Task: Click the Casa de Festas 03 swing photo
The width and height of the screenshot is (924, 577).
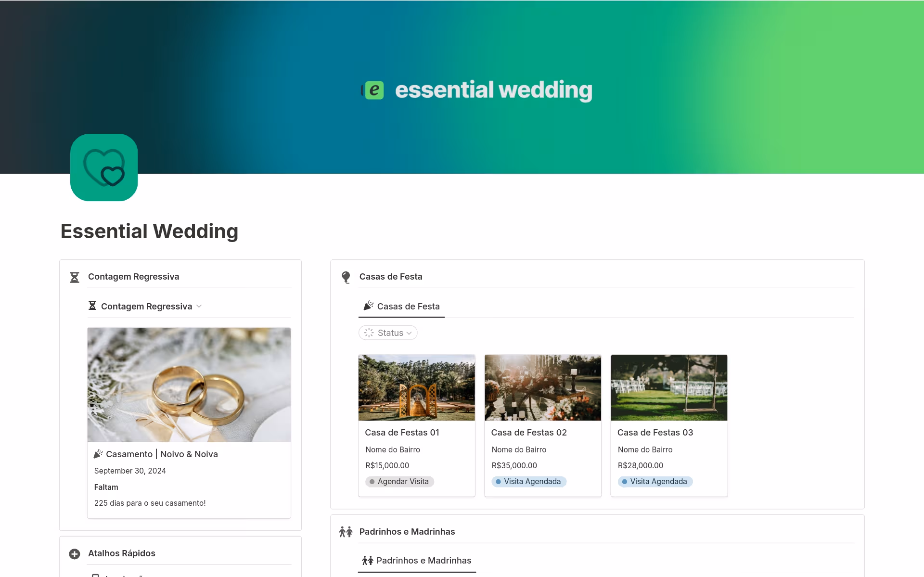Action: point(669,387)
